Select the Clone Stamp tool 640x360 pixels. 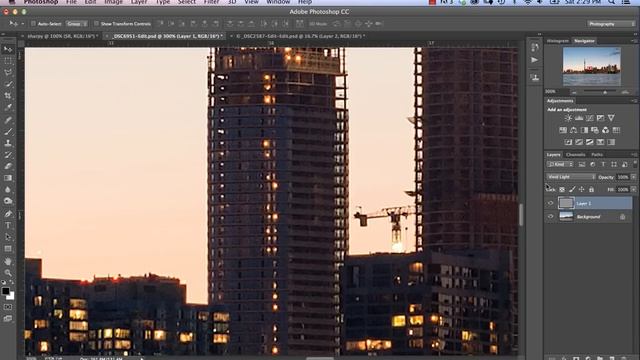pos(8,143)
